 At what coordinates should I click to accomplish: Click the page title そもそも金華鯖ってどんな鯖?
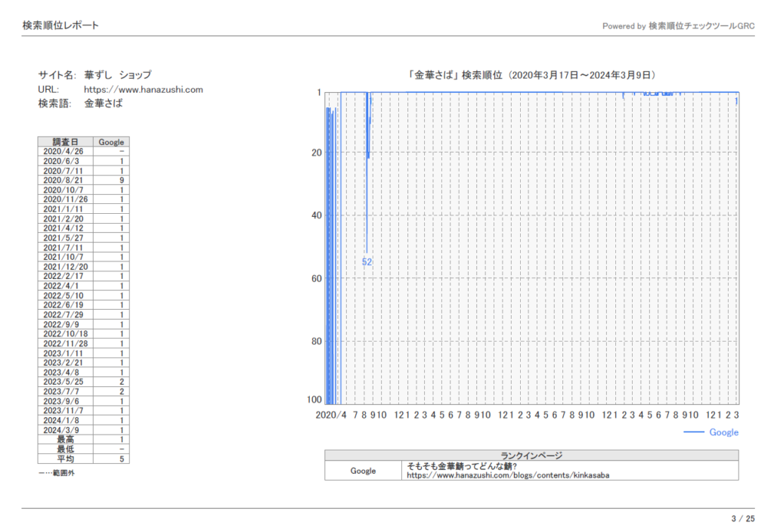462,466
